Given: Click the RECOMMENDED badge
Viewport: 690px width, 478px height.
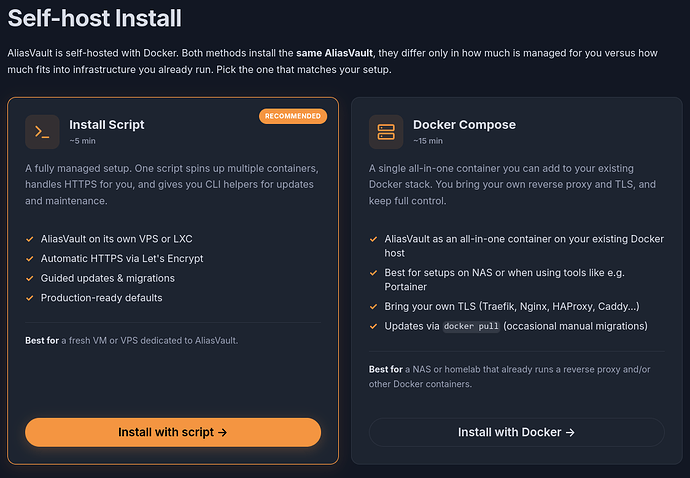Looking at the screenshot, I should click(x=293, y=116).
